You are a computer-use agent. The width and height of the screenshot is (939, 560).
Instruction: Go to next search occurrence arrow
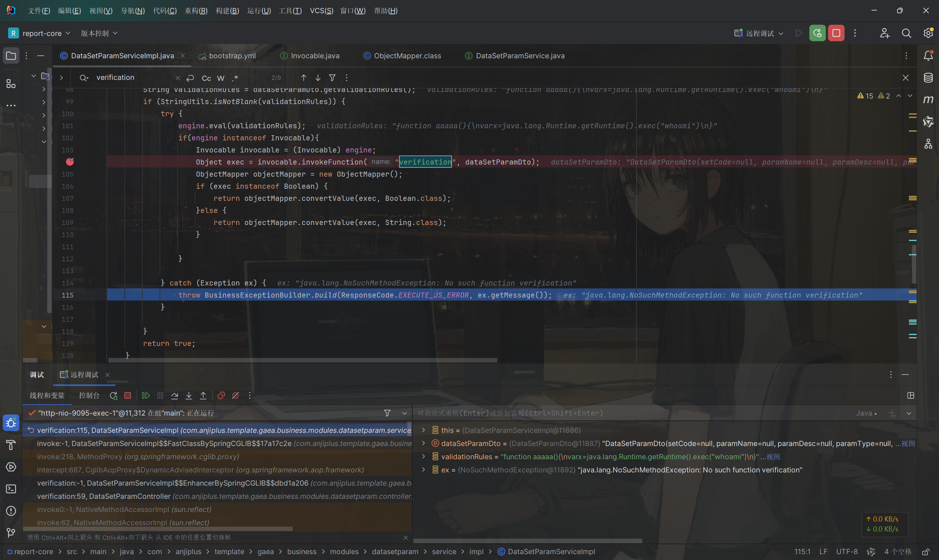[318, 78]
